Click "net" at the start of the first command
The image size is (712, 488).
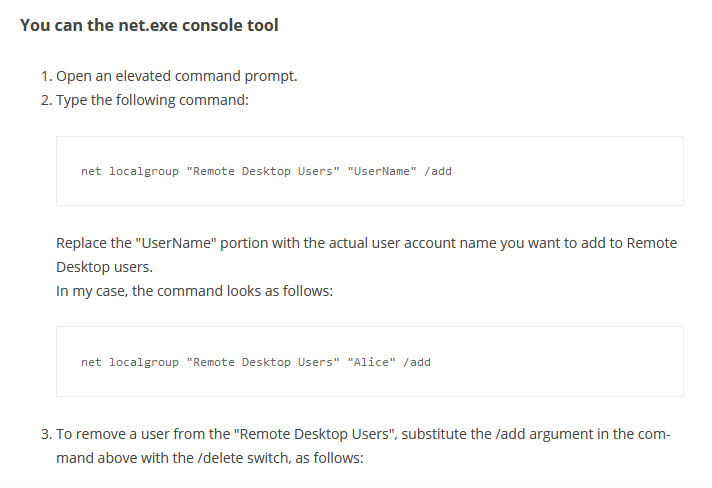pos(91,172)
